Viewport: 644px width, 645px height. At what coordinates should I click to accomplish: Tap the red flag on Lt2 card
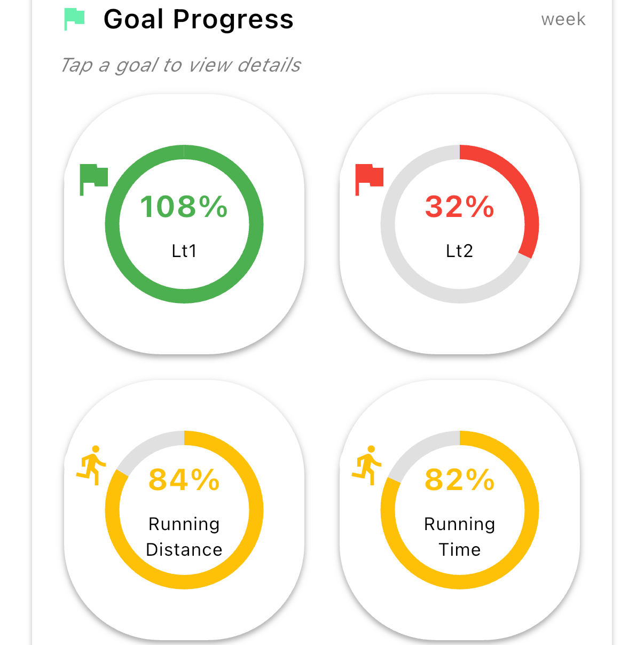[370, 179]
